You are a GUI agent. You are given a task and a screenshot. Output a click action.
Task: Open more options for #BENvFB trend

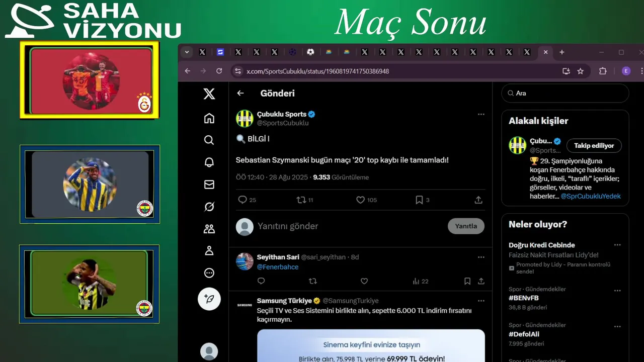point(617,291)
